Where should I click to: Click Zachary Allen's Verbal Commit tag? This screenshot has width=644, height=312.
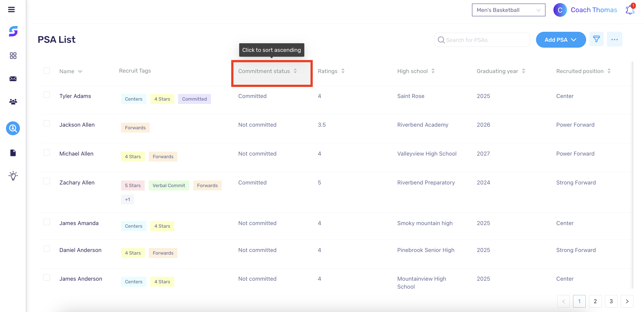click(x=169, y=185)
